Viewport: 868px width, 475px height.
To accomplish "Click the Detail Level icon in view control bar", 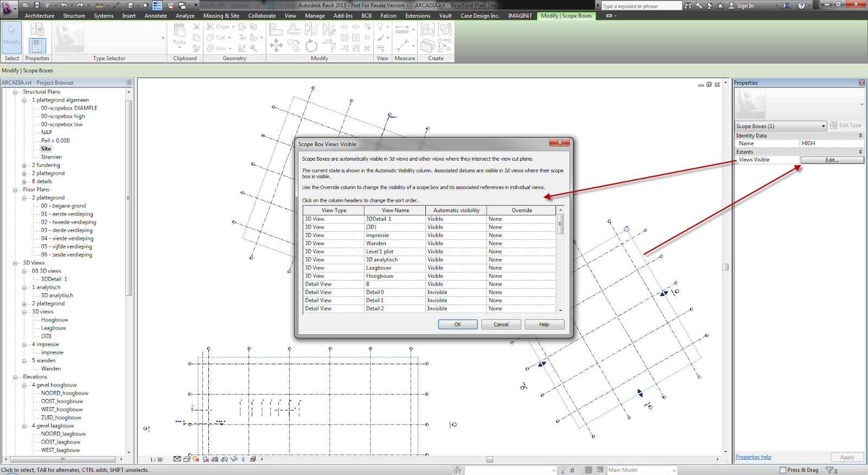I will 177,459.
